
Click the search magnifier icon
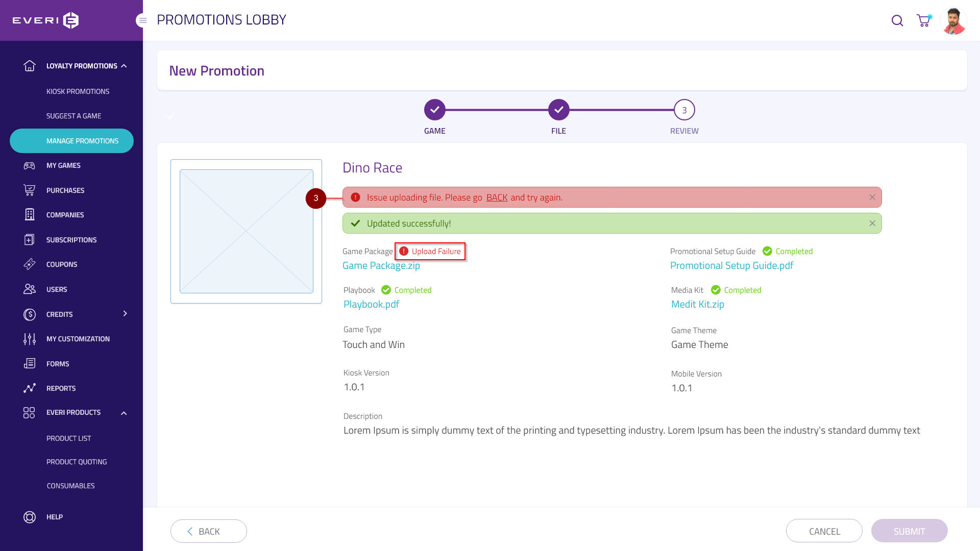tap(897, 20)
